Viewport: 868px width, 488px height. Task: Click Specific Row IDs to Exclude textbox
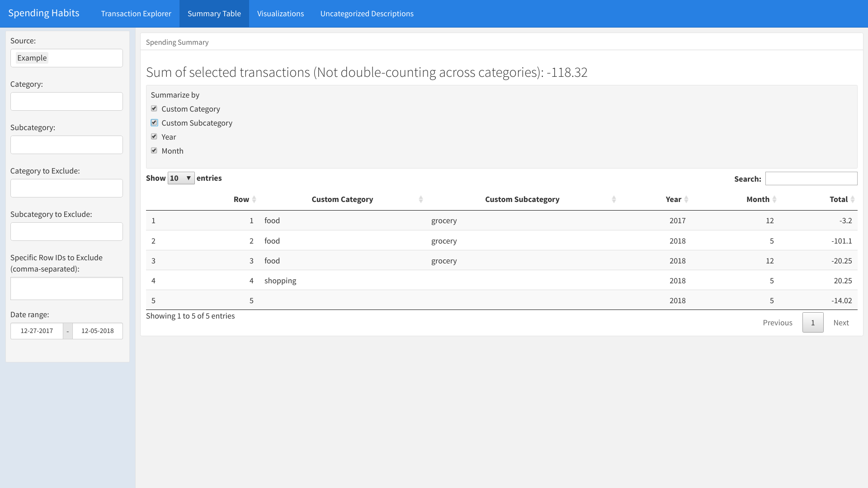click(66, 288)
